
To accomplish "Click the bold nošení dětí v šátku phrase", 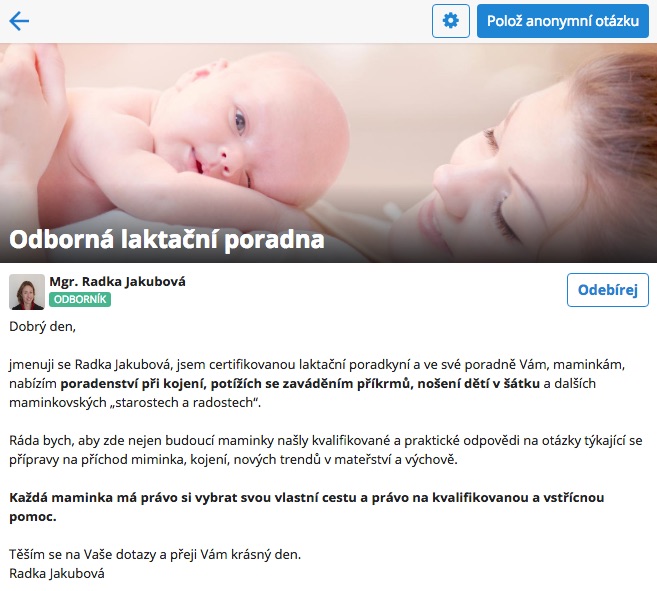I will (x=479, y=384).
